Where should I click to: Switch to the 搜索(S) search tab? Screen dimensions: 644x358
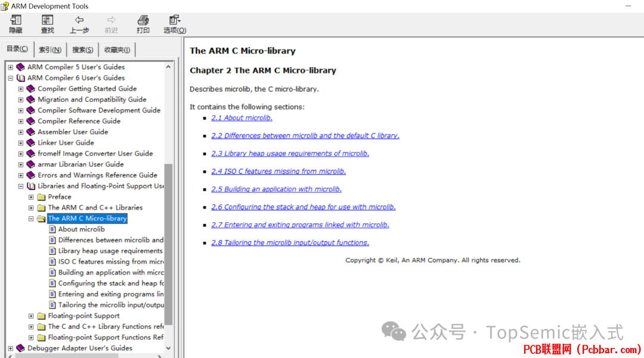coord(82,49)
